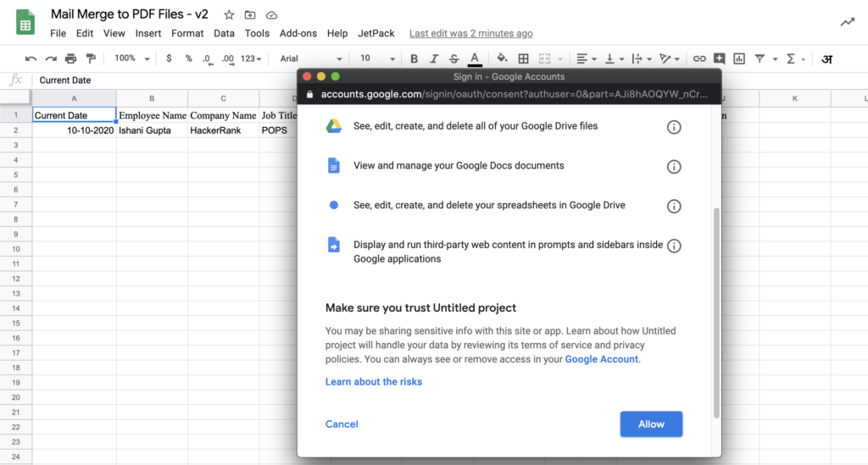Click the accounts.google.com address bar
Screen dimensions: 868x465
click(x=509, y=94)
